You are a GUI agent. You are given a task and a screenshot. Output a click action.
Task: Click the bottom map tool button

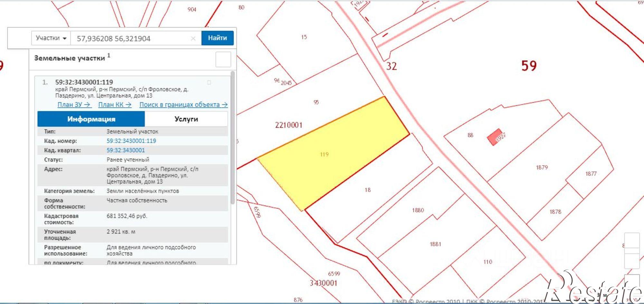point(632,282)
